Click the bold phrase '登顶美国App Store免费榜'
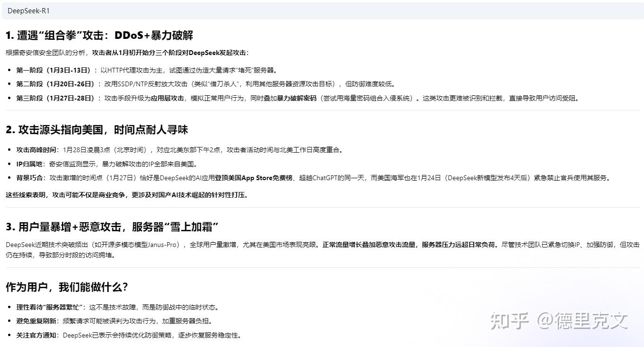644x347 pixels. point(254,178)
